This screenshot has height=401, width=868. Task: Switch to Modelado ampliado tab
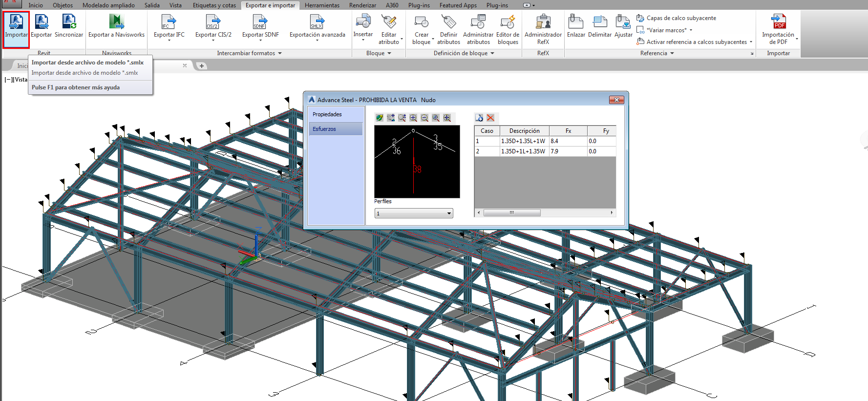[x=108, y=5]
